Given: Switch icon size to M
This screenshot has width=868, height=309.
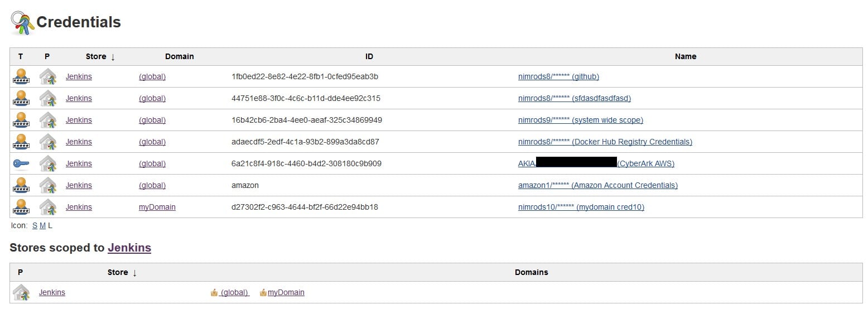Looking at the screenshot, I should [42, 225].
